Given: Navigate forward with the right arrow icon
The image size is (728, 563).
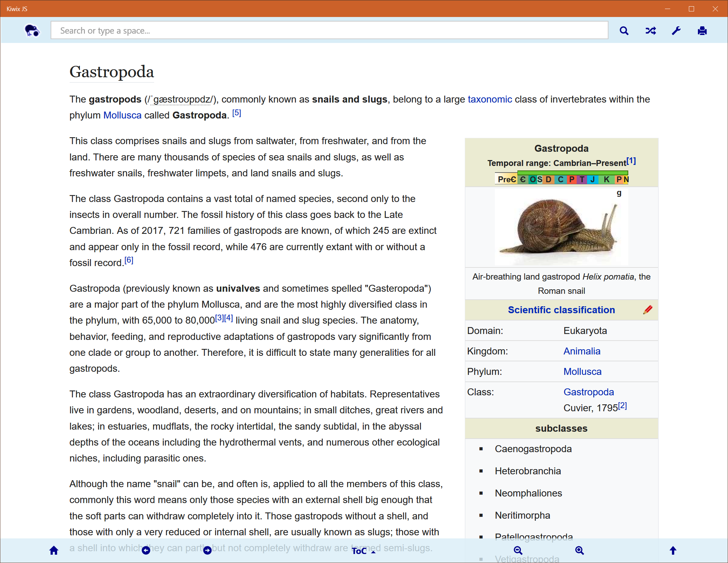Looking at the screenshot, I should point(207,551).
